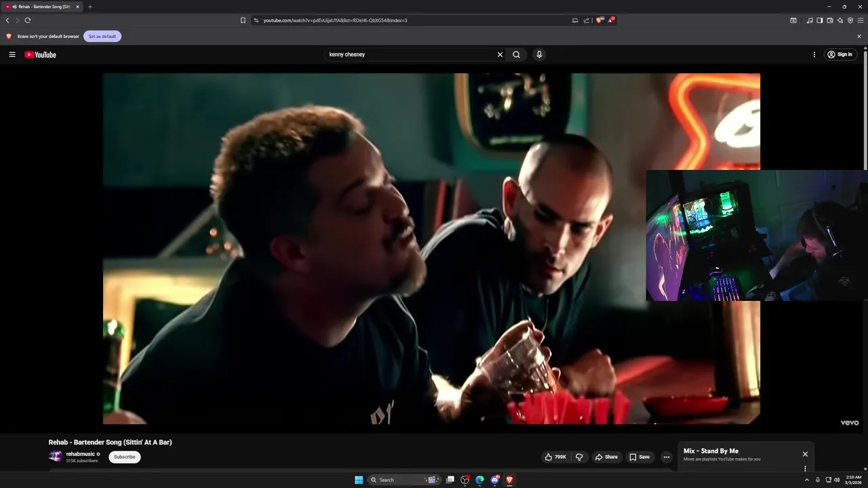The height and width of the screenshot is (488, 868).
Task: Open the YouTube hamburger guide menu
Action: click(12, 54)
